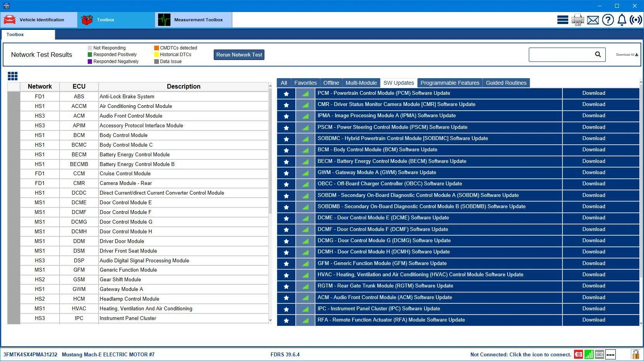
Task: Click the printer icon
Action: tap(578, 20)
